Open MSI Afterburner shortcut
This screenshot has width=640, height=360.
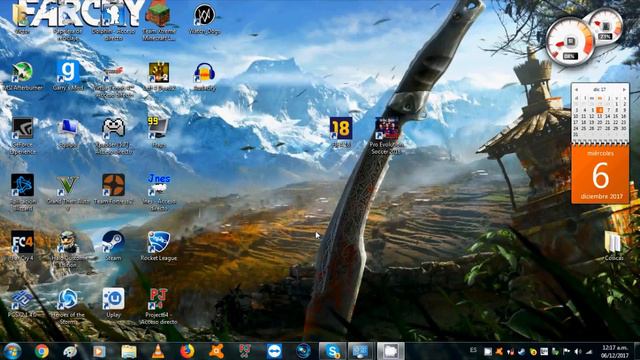(22, 73)
